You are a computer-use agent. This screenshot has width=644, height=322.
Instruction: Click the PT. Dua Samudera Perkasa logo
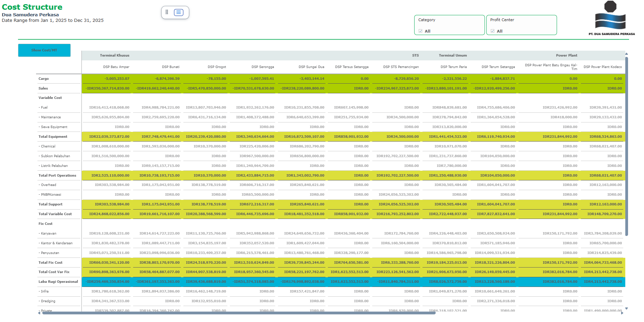tap(611, 18)
